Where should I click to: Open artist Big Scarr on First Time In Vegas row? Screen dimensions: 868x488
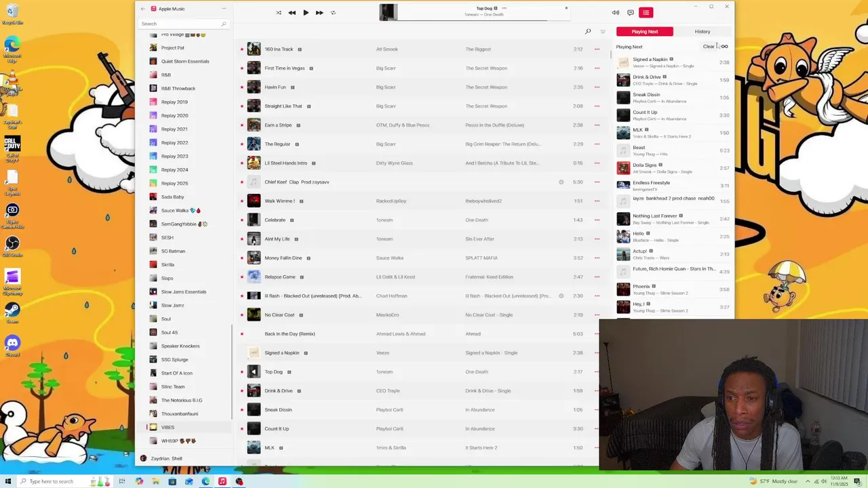pyautogui.click(x=386, y=68)
